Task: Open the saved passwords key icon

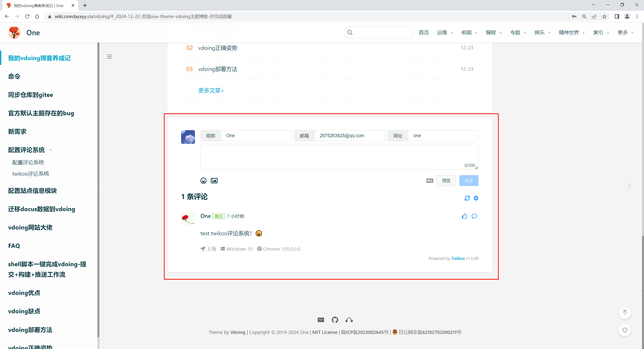Action: [574, 16]
